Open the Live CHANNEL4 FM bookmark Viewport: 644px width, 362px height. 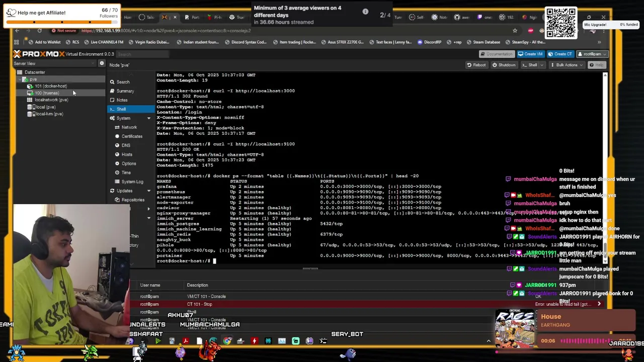click(104, 42)
